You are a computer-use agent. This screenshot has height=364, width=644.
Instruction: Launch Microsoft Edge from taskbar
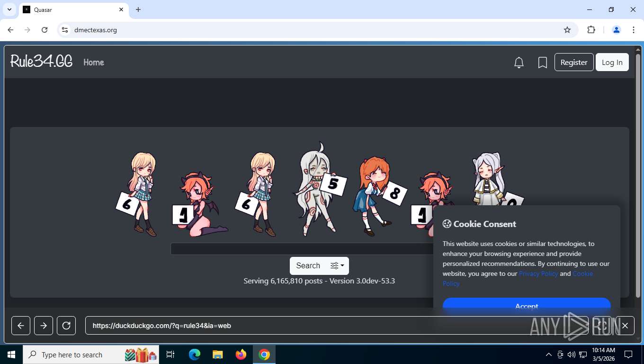tap(195, 355)
